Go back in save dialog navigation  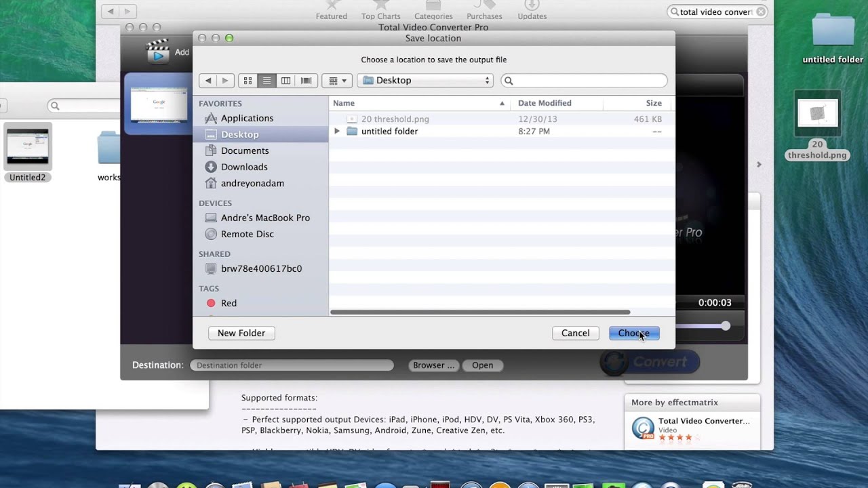[208, 81]
